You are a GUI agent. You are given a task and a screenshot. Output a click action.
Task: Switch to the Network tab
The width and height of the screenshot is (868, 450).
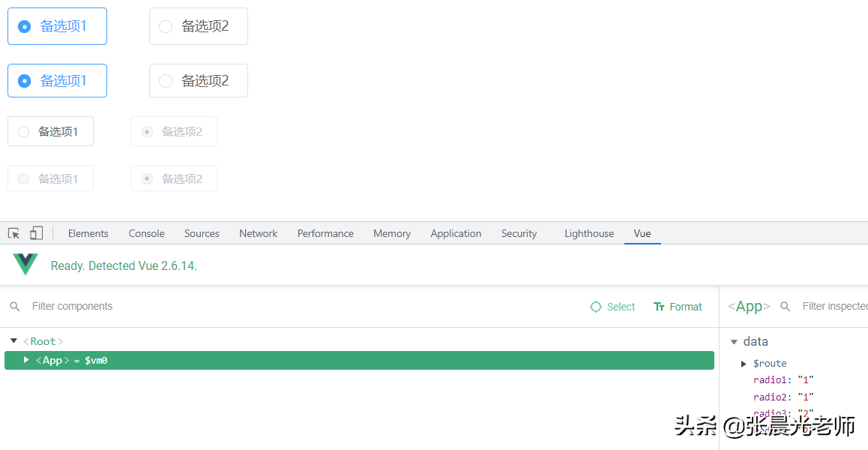click(x=259, y=233)
